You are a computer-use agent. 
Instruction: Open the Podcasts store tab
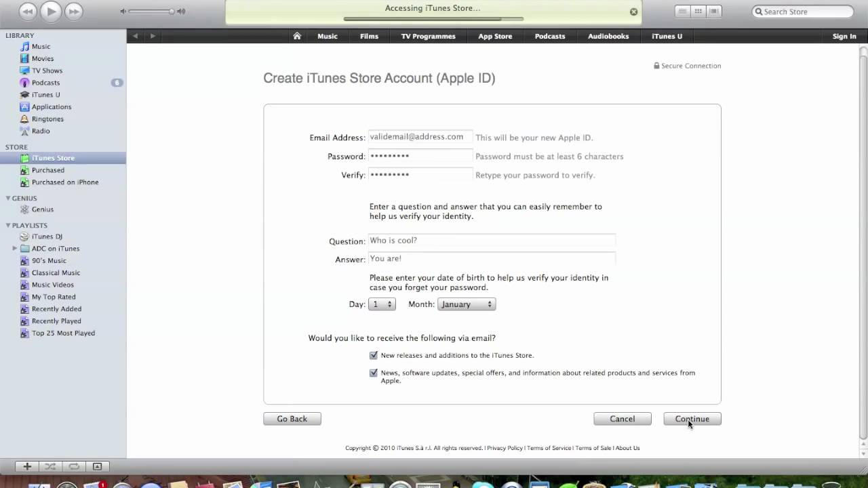click(550, 36)
